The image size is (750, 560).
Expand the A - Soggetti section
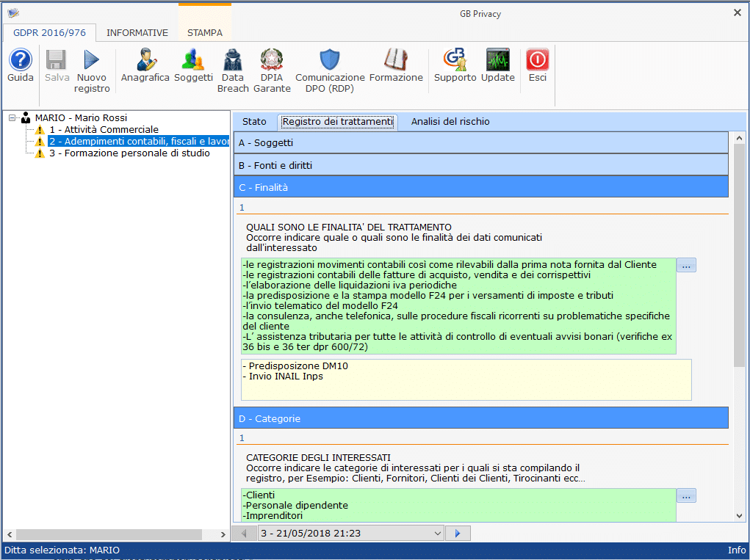click(x=480, y=142)
